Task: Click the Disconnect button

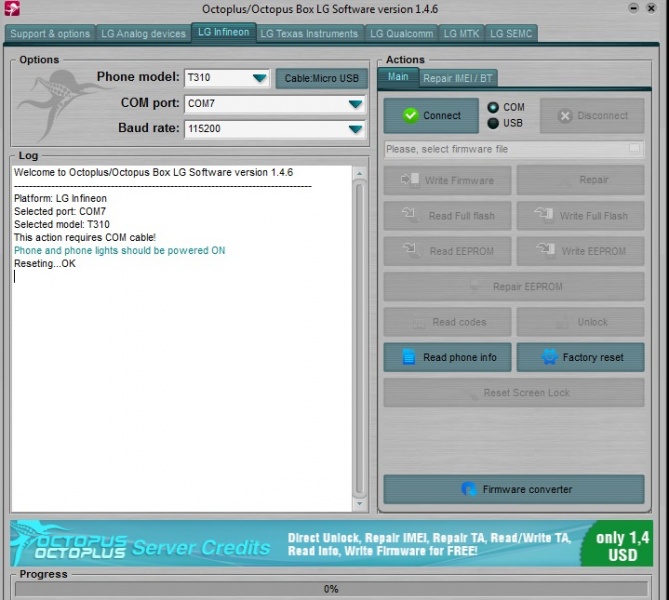Action: [592, 116]
